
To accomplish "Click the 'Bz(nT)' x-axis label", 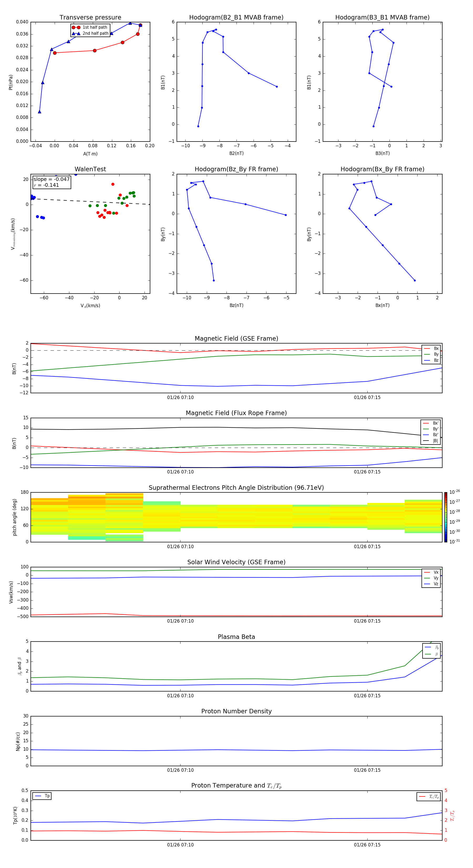I will coord(236,305).
